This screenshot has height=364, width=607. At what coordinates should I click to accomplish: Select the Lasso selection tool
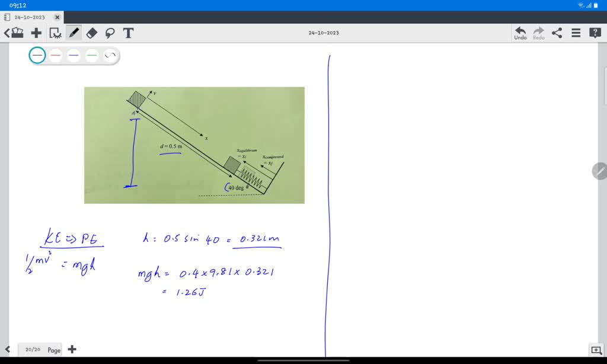click(x=110, y=33)
